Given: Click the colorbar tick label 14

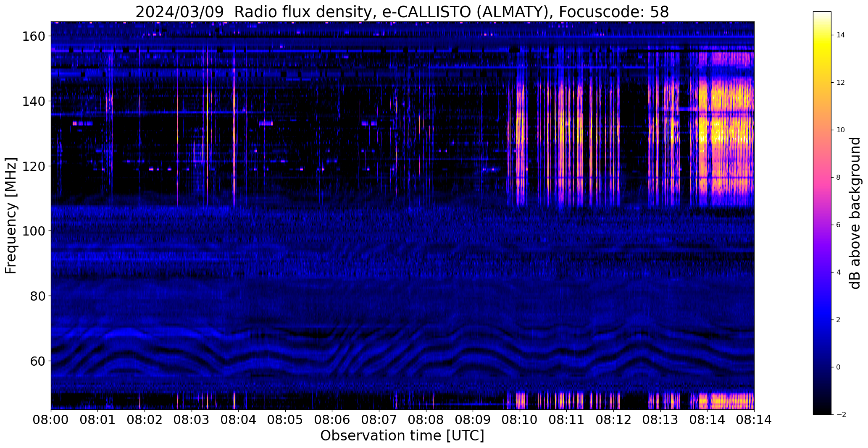Looking at the screenshot, I should [x=841, y=35].
